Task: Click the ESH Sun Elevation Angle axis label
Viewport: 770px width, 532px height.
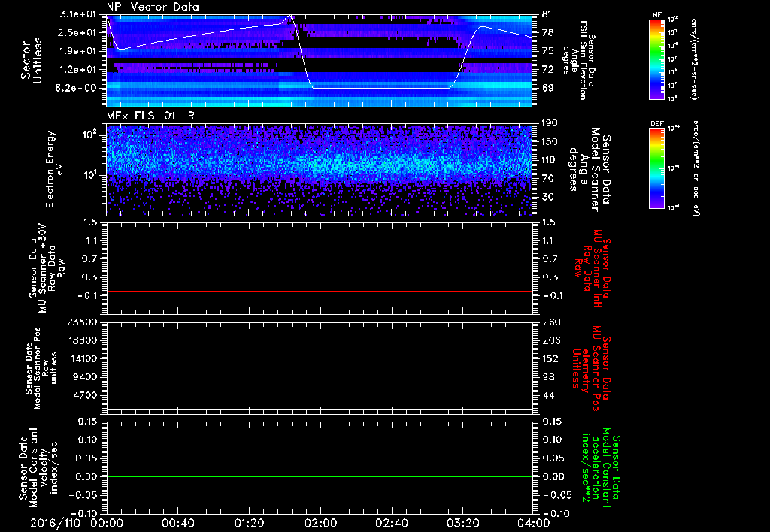Action: click(579, 60)
